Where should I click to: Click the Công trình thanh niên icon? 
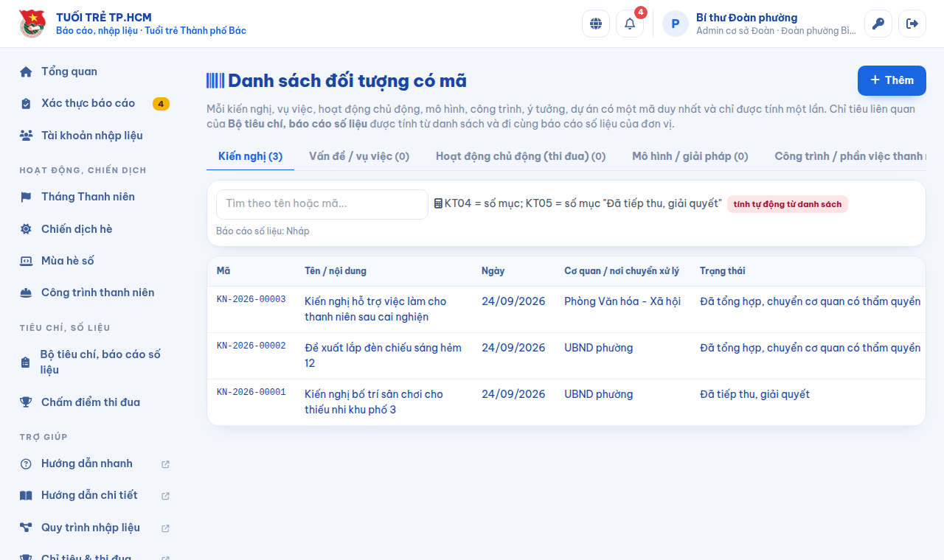[26, 293]
